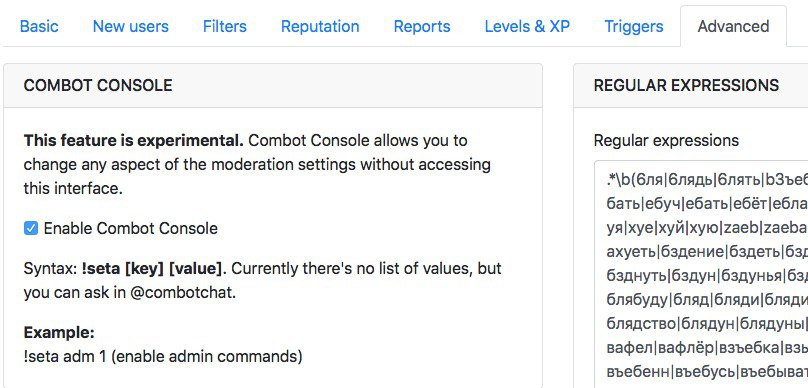Place cursor on first regex line in textarea
Screen dimensions: 808x388
point(707,180)
